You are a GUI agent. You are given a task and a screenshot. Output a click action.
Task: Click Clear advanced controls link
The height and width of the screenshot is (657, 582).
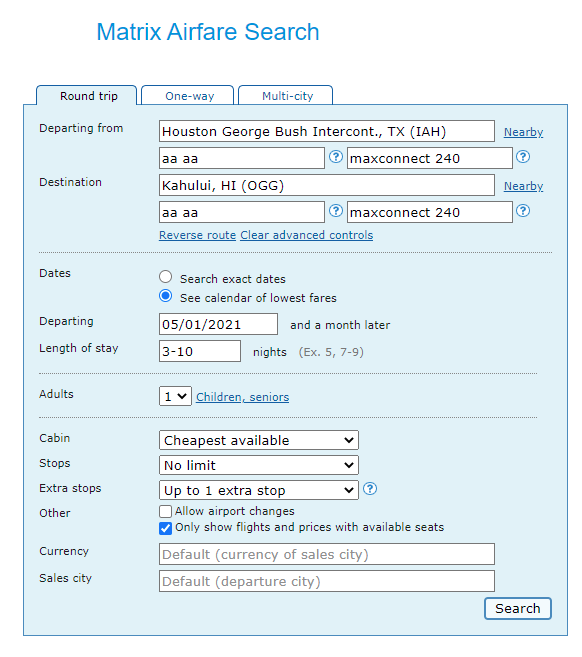[306, 235]
